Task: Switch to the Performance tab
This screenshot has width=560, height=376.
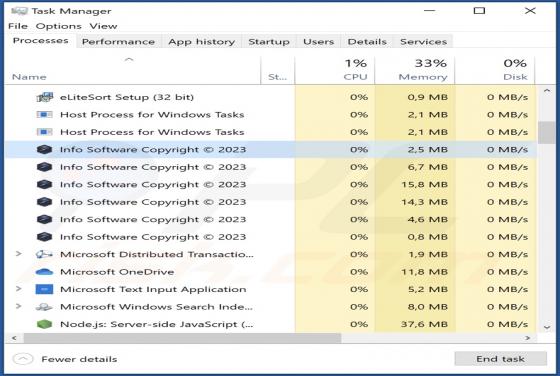Action: (x=118, y=42)
